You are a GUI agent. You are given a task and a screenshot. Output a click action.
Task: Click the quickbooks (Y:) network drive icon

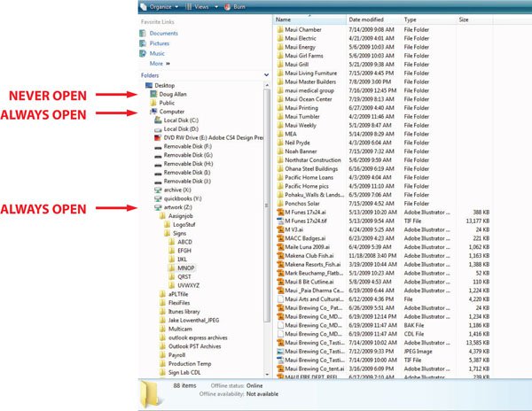coord(158,198)
